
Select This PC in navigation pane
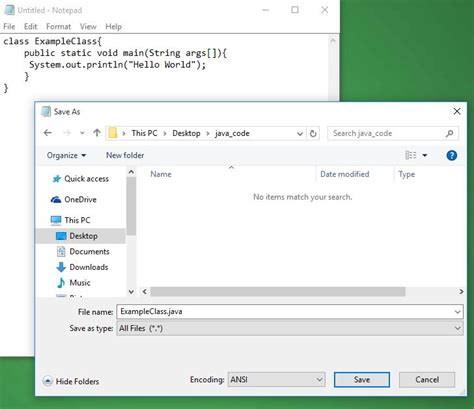click(77, 220)
